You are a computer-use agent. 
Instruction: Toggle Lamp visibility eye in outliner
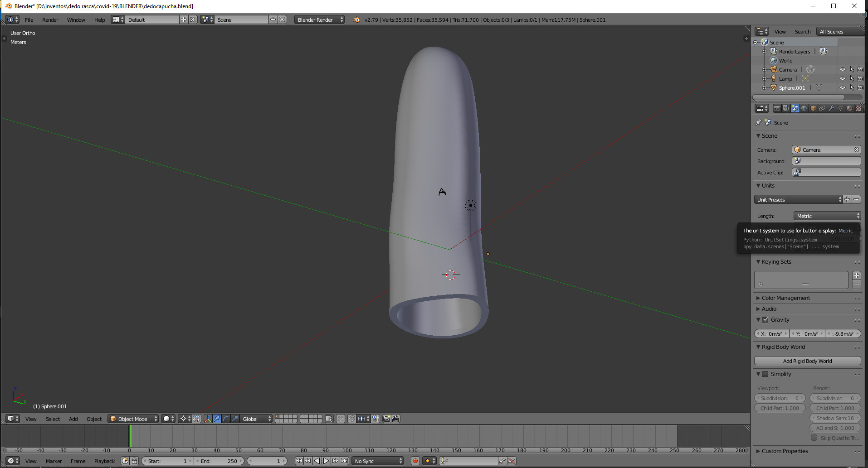pyautogui.click(x=842, y=78)
